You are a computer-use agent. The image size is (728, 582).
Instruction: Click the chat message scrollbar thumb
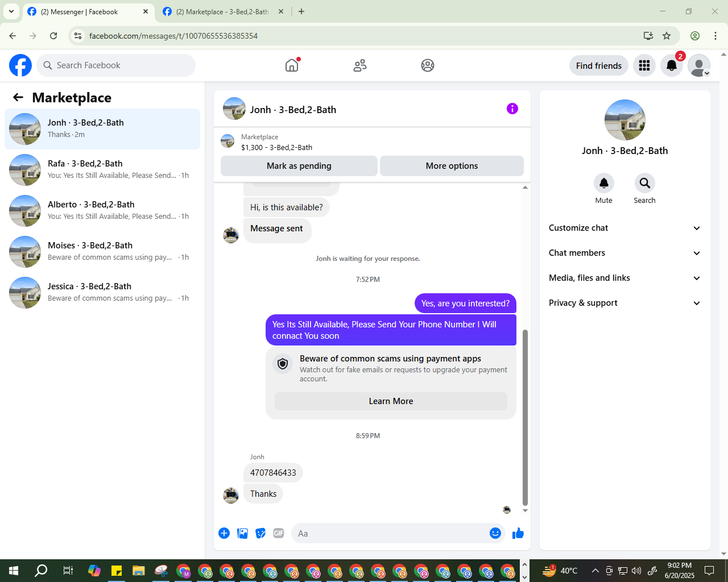click(525, 418)
